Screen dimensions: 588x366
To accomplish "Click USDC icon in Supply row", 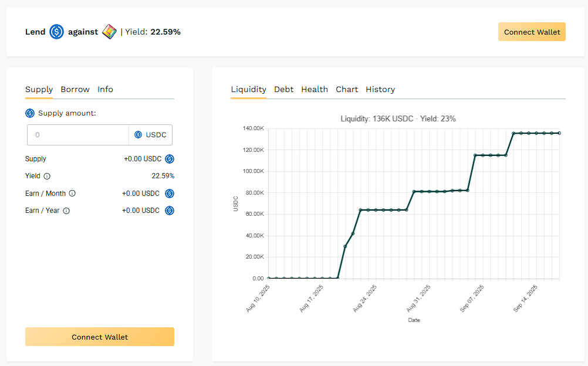I will [x=170, y=159].
